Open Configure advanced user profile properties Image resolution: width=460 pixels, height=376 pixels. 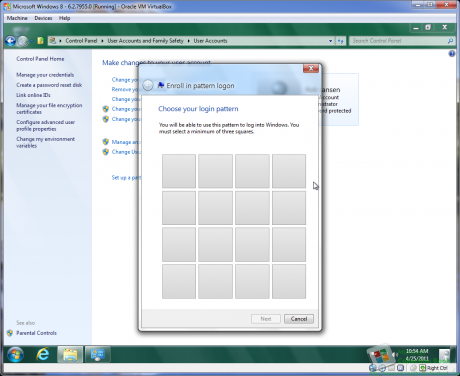tap(45, 125)
